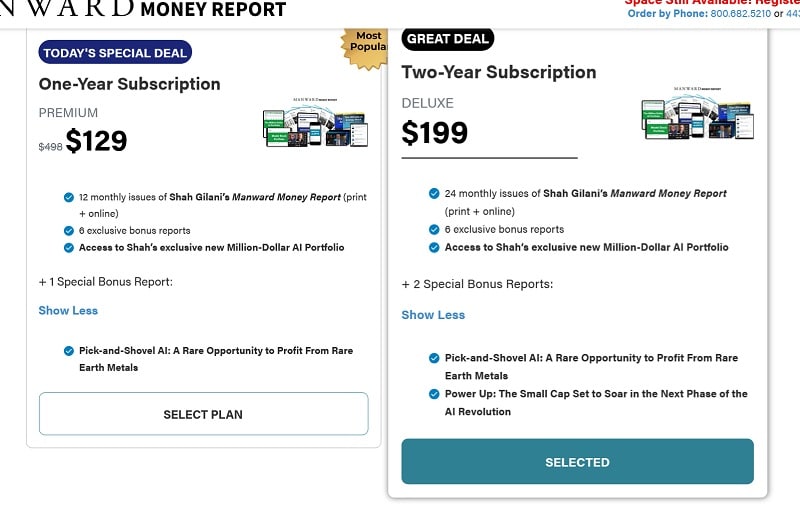Click the teal SELECTED button
Screen dimensions: 800x506
coord(577,462)
